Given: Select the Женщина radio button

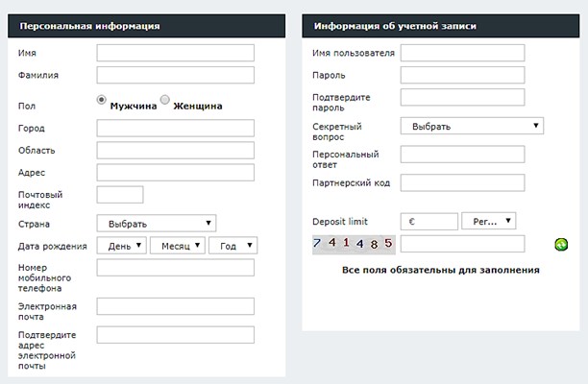Looking at the screenshot, I should coord(165,100).
